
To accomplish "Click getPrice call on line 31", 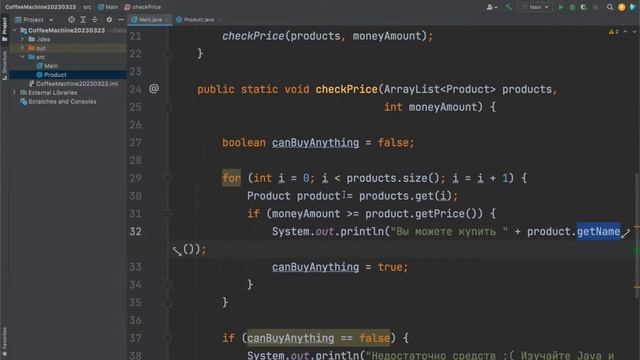I will coord(440,214).
